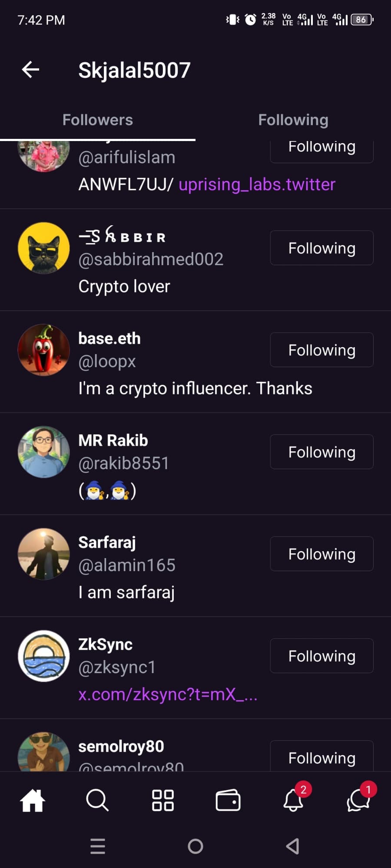Toggle Following for @sabbirahmed002

coord(321,248)
